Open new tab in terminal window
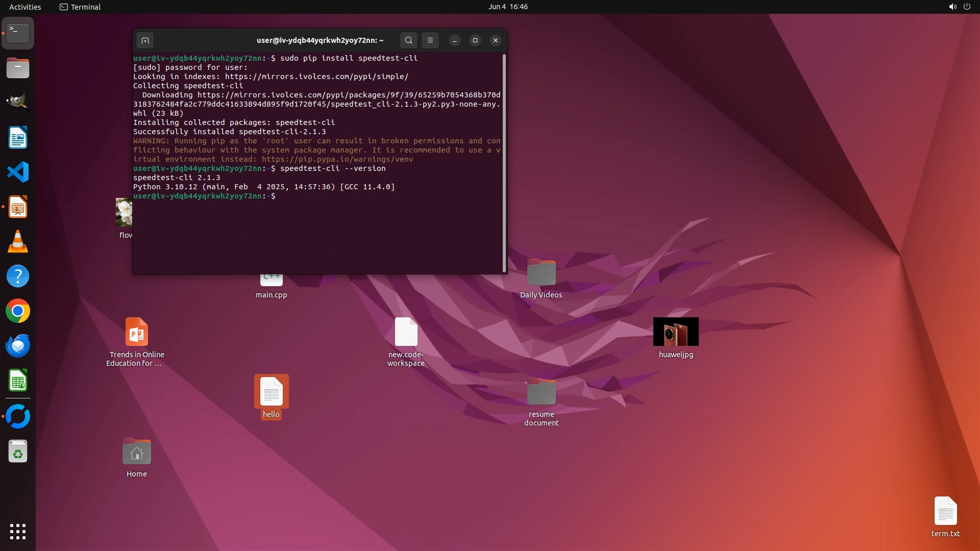Viewport: 980px width, 551px height. tap(145, 40)
